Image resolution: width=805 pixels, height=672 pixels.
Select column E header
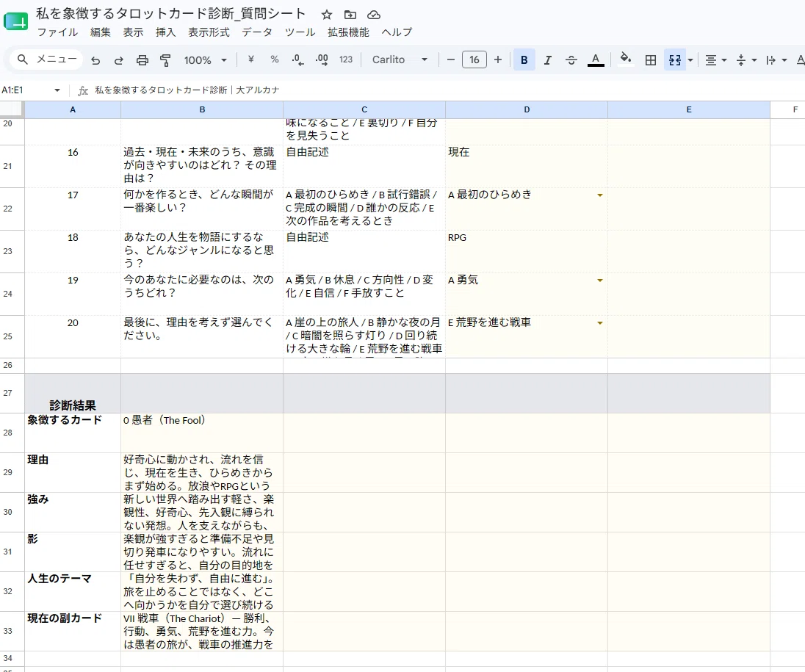click(x=689, y=109)
